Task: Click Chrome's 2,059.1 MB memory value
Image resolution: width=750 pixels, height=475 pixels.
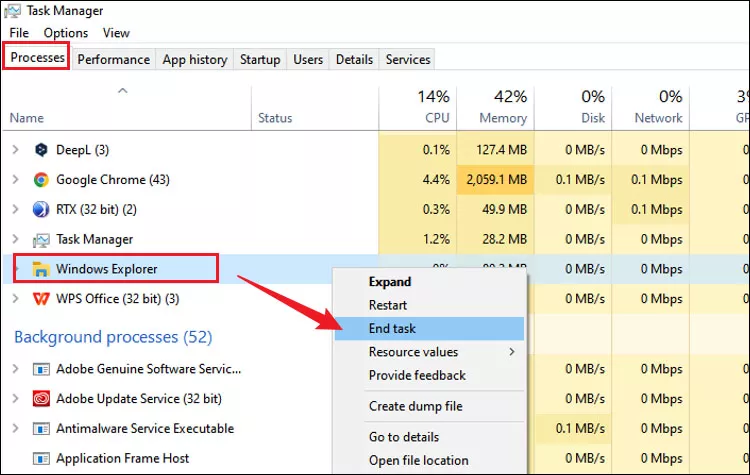Action: click(496, 180)
